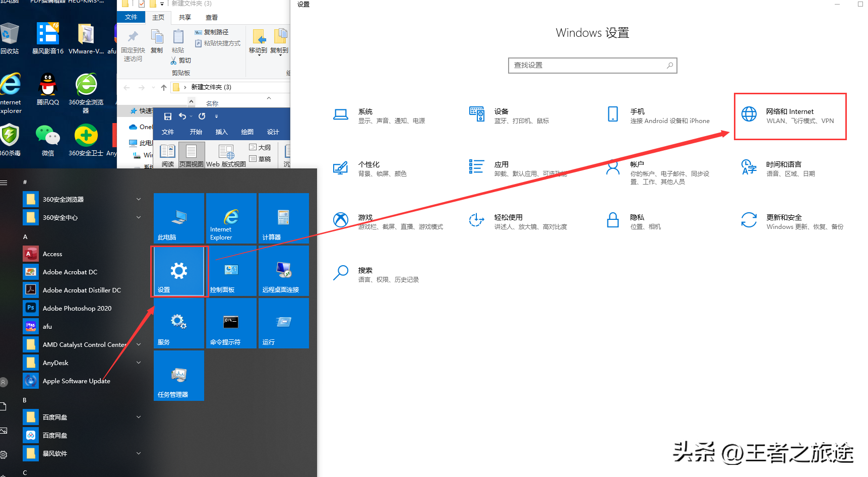Image resolution: width=868 pixels, height=477 pixels.
Task: Launch the 命令提示符 Start tile
Action: 231,323
